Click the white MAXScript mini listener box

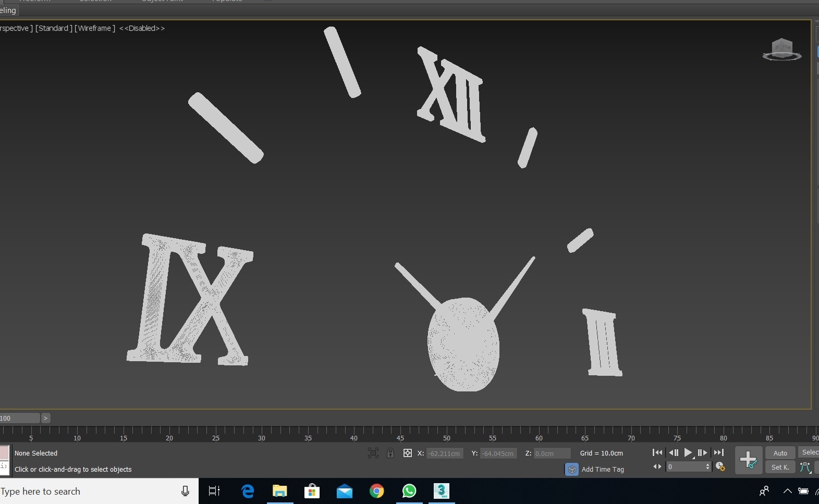(x=4, y=467)
